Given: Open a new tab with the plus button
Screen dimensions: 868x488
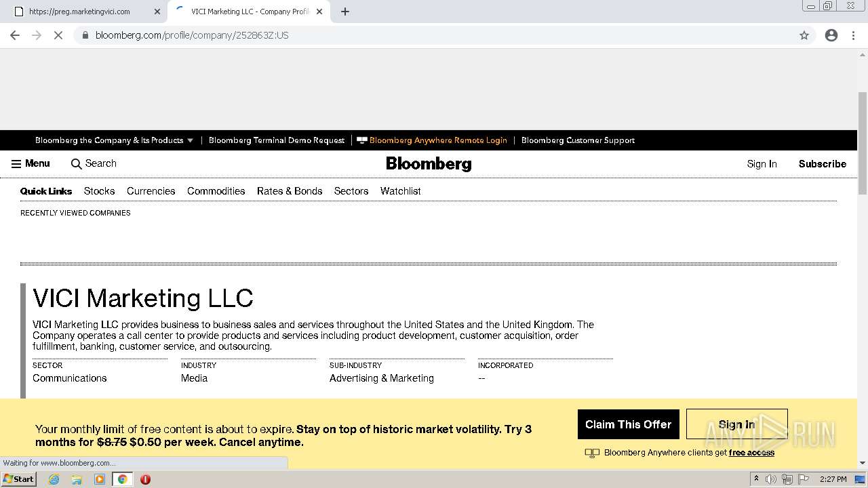Looking at the screenshot, I should pos(345,12).
